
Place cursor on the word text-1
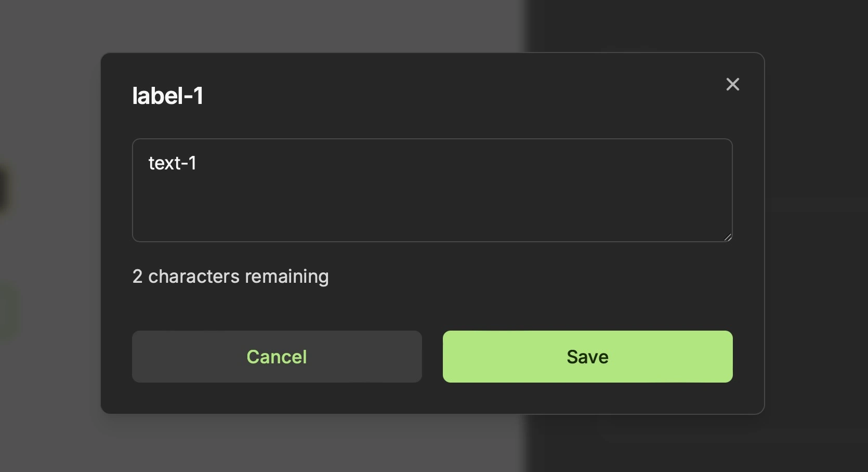pos(172,163)
